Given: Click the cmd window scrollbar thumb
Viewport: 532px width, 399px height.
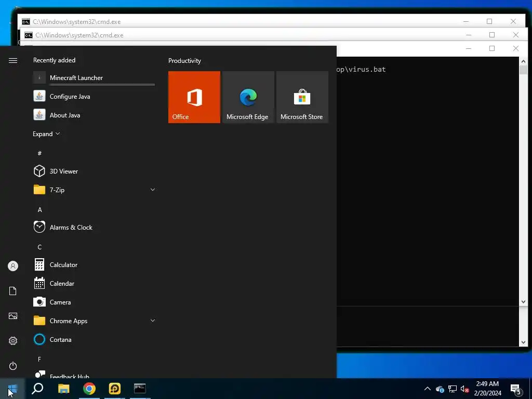Looking at the screenshot, I should click(x=523, y=70).
